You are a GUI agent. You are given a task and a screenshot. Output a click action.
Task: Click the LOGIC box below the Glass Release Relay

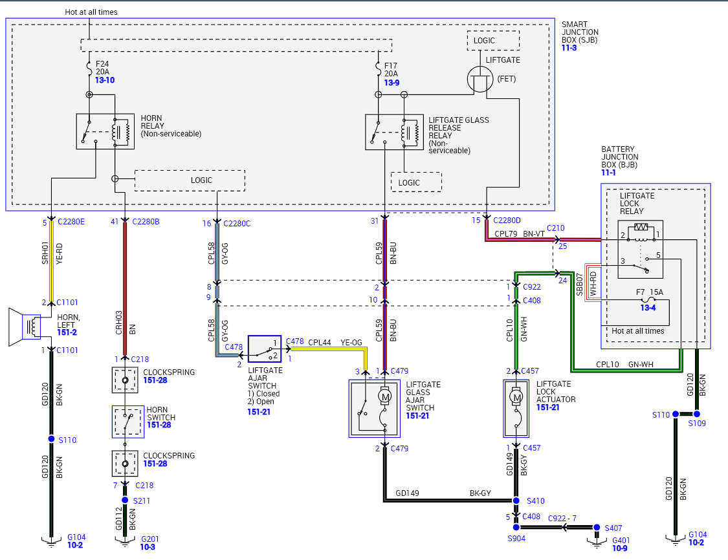[x=416, y=182]
